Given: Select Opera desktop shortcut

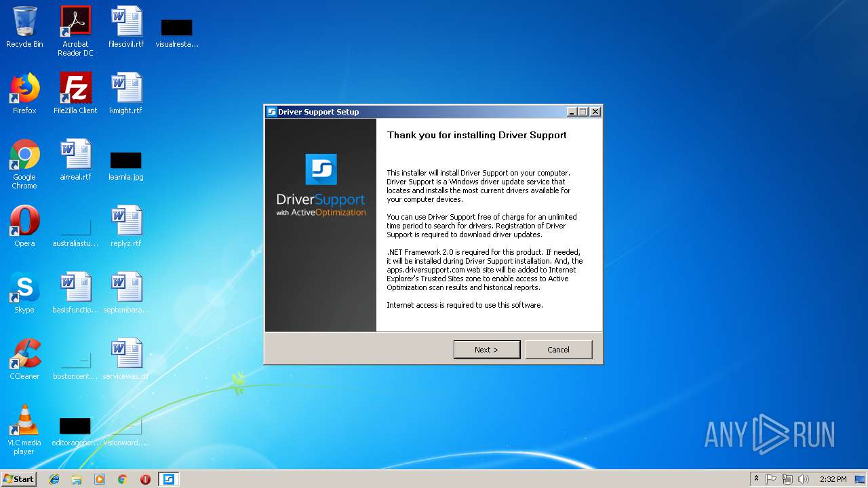Looking at the screenshot, I should point(24,226).
